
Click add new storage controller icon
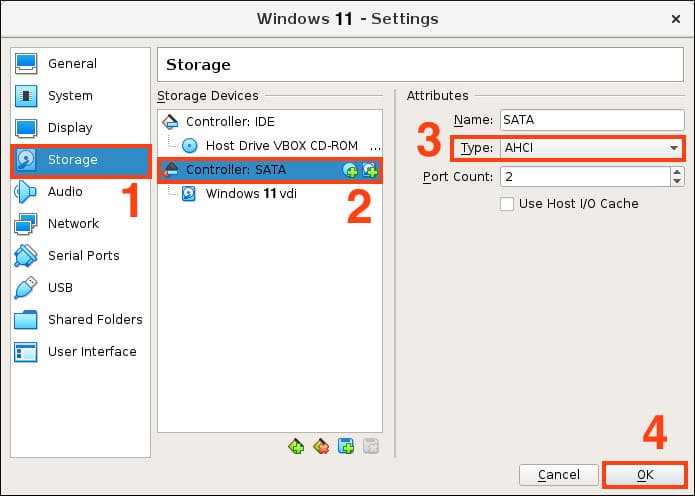tap(296, 447)
